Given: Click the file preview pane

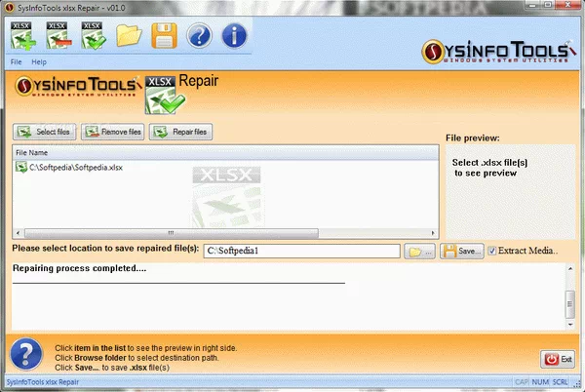Looking at the screenshot, I should [x=510, y=192].
